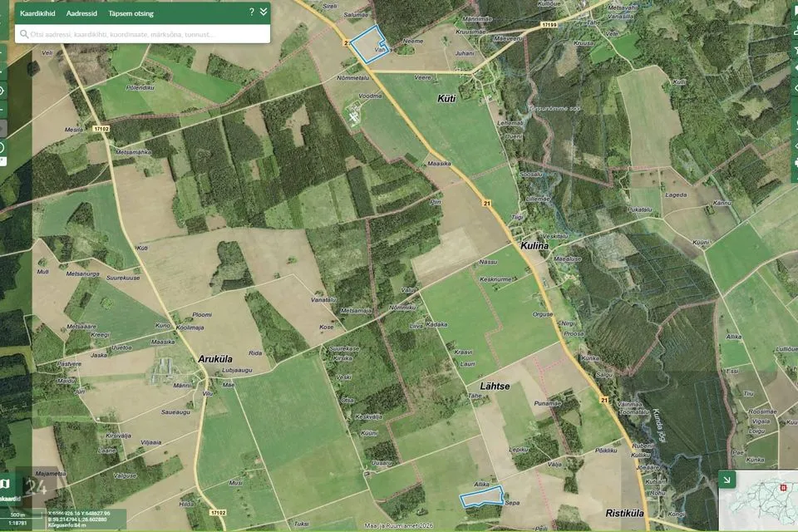Click the Punamäe farm label
This screenshot has width=798, height=532.
[548, 403]
